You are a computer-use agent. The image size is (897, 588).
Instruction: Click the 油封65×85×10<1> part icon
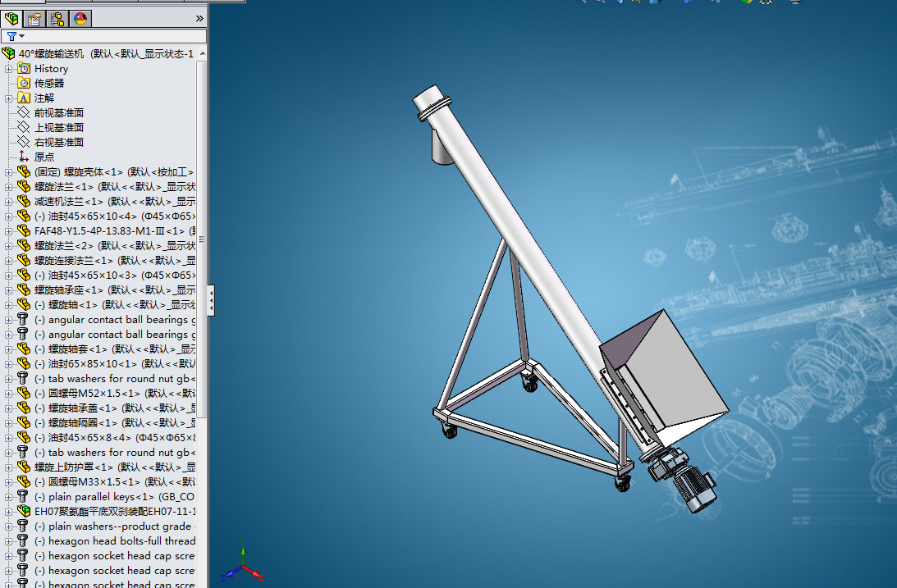click(24, 363)
